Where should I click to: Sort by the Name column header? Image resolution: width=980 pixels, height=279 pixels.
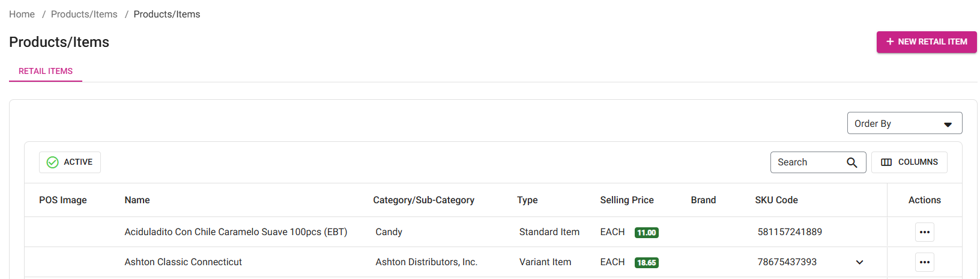point(137,200)
